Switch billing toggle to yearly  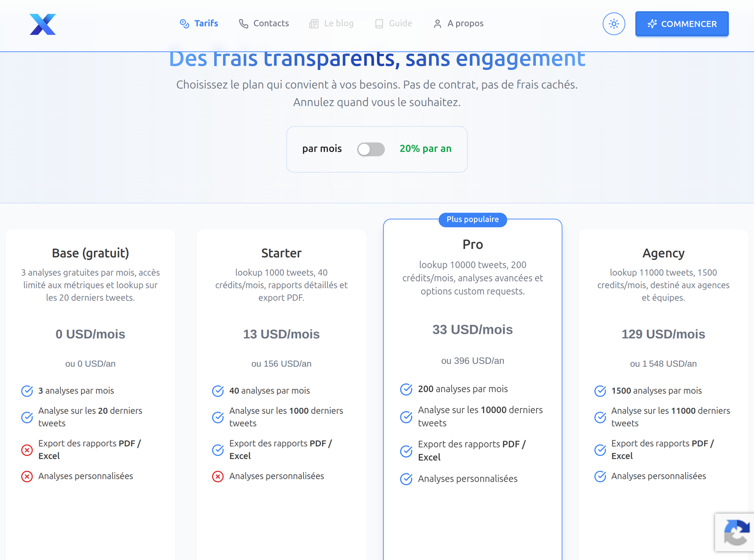(x=371, y=149)
